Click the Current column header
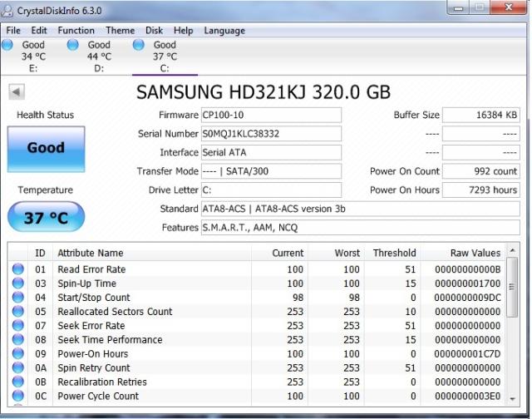Image resolution: width=532 pixels, height=419 pixels. pyautogui.click(x=279, y=253)
